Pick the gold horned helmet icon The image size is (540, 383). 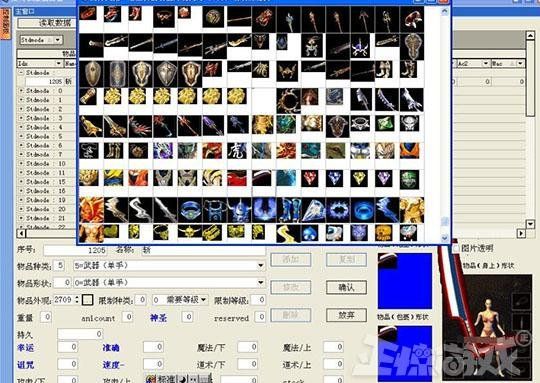pyautogui.click(x=189, y=231)
